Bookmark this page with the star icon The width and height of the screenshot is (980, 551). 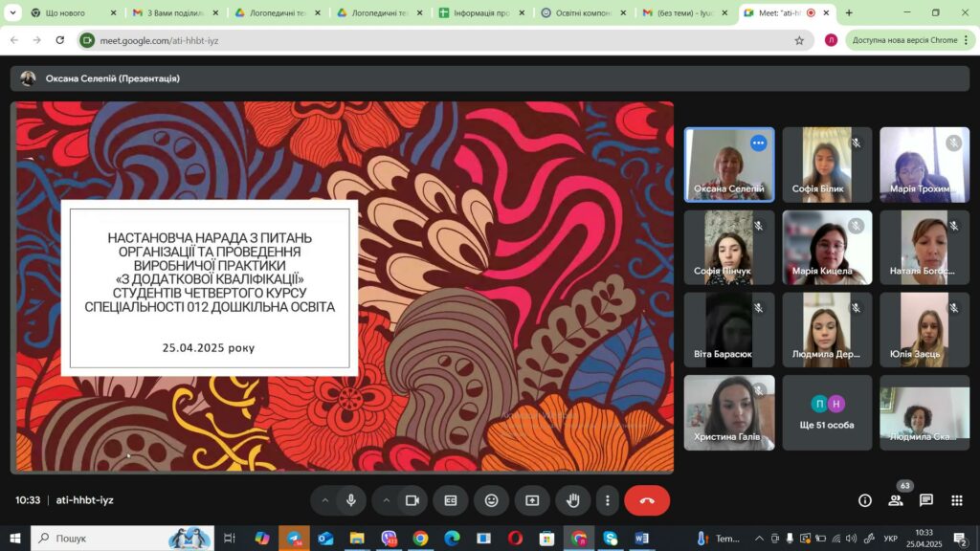click(x=799, y=40)
